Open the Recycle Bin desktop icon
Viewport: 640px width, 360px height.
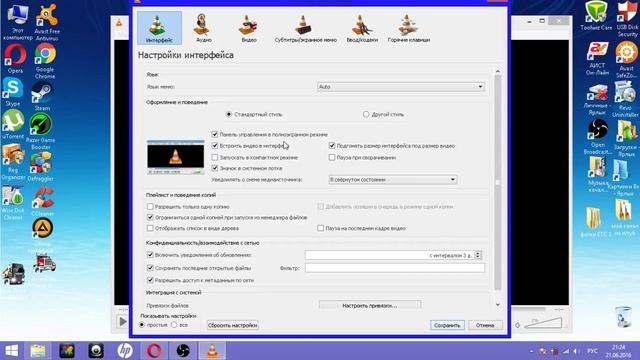(623, 316)
